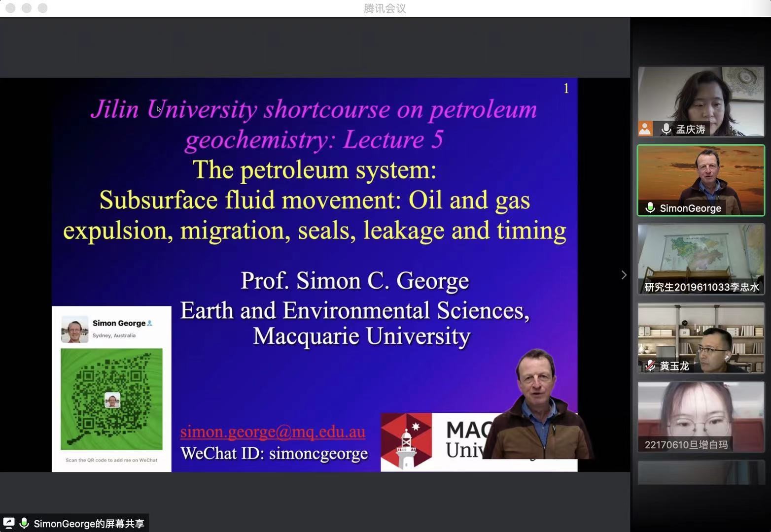Click the microphone icon next to 孟庆涛
This screenshot has width=771, height=532.
(x=666, y=129)
